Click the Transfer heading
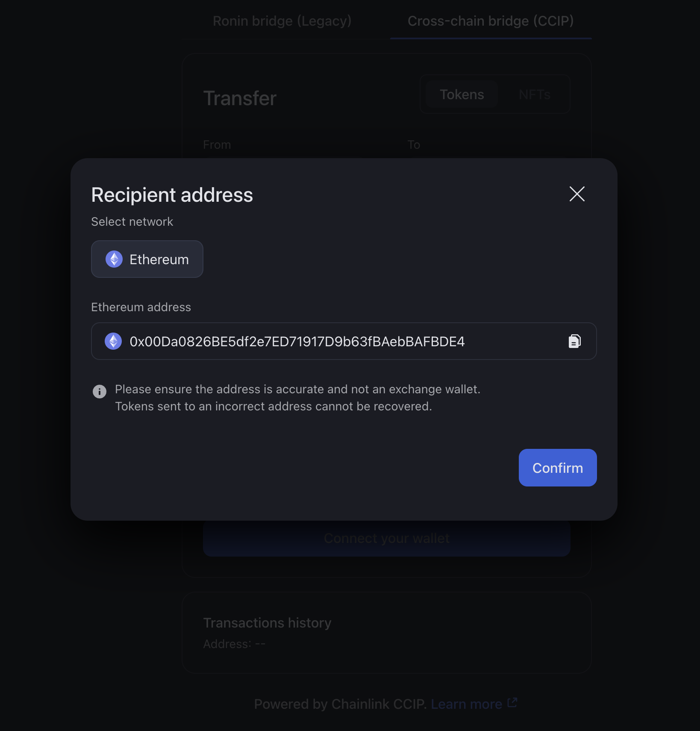This screenshot has width=700, height=731. pos(240,98)
